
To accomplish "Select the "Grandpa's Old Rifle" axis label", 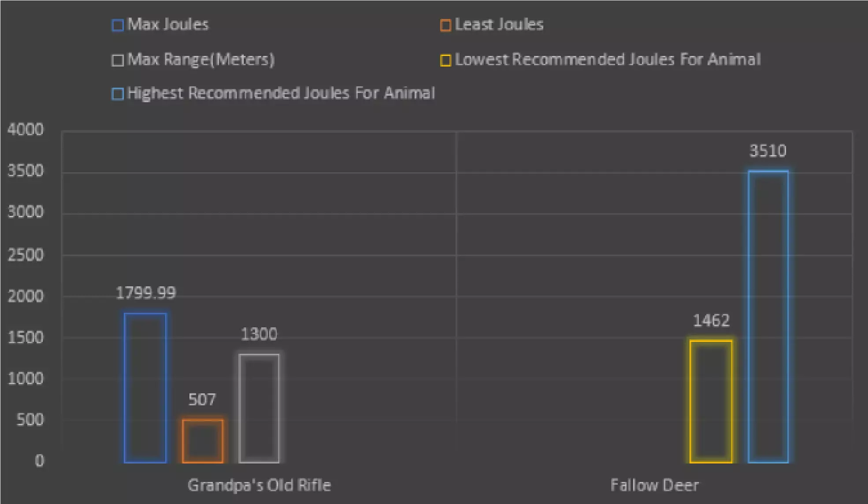I will pos(259,485).
